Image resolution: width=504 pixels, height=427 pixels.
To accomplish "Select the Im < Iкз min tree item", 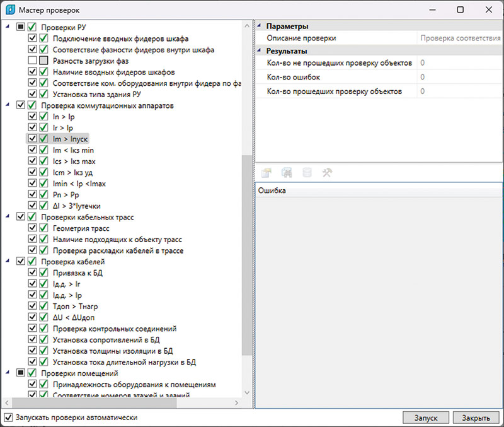I will point(74,149).
